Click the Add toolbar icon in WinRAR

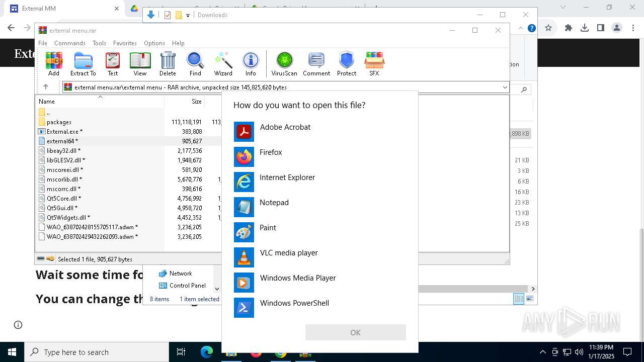pos(54,64)
